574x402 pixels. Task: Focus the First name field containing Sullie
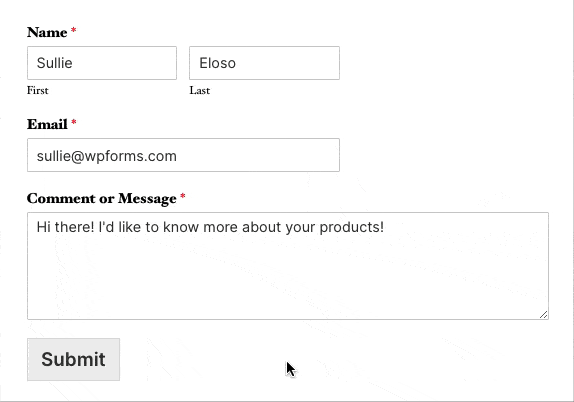[102, 63]
